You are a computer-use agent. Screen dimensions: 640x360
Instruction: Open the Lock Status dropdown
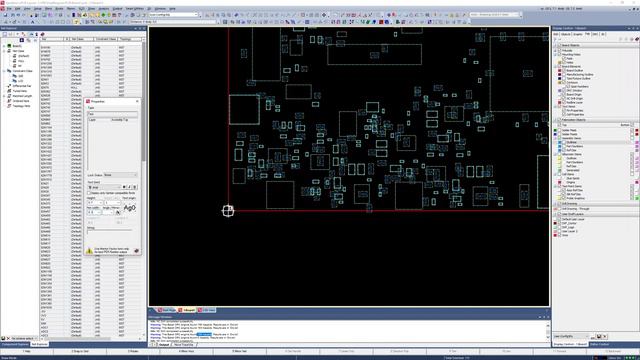click(120, 175)
